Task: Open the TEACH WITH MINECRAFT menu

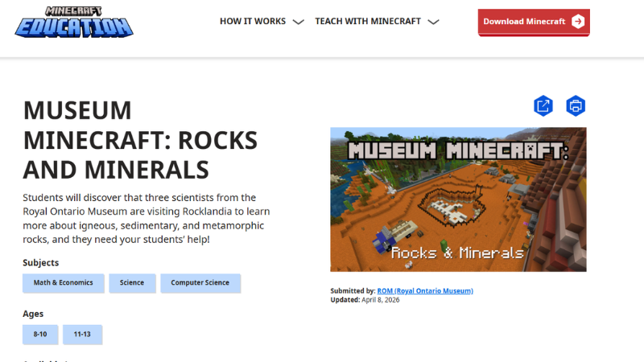Action: [368, 22]
